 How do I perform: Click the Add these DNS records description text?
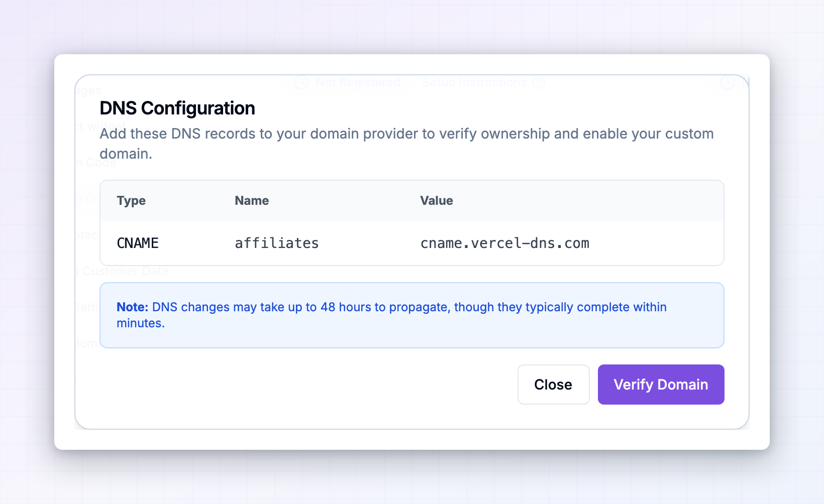click(x=406, y=144)
